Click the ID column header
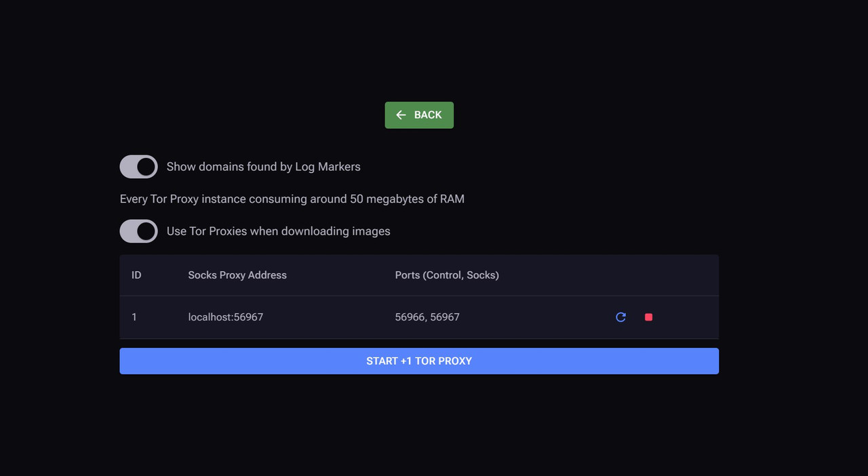This screenshot has height=476, width=868. click(136, 275)
